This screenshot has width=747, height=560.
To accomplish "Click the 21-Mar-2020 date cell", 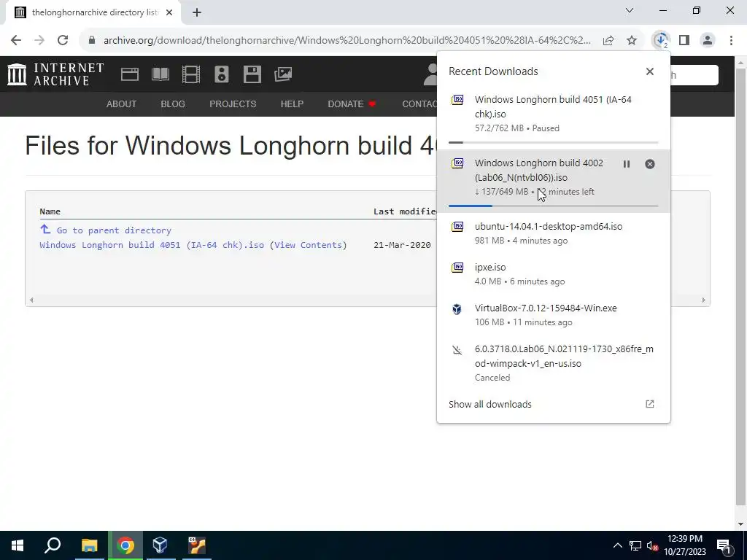I will click(402, 245).
